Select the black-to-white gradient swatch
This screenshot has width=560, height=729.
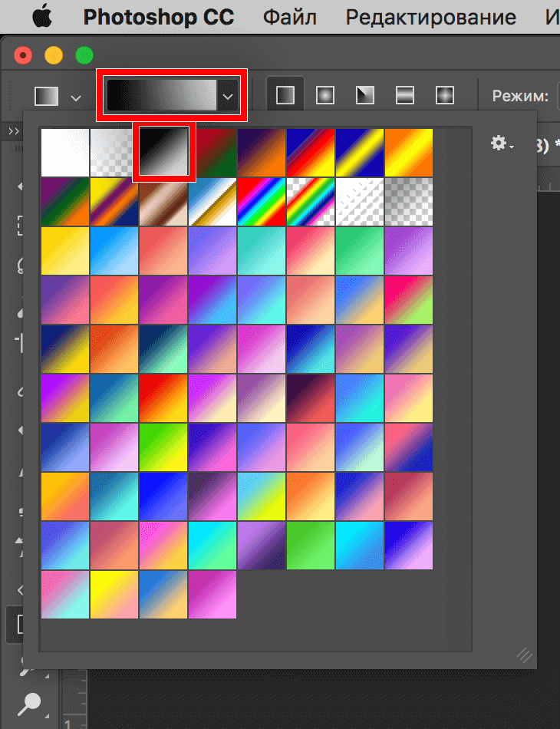click(164, 152)
